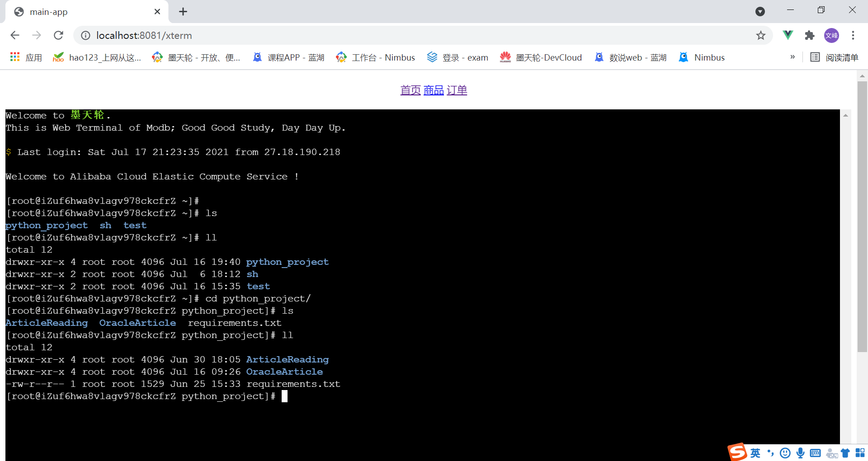Minimize the Chrome window
Screen dimensions: 868x461
coord(790,10)
